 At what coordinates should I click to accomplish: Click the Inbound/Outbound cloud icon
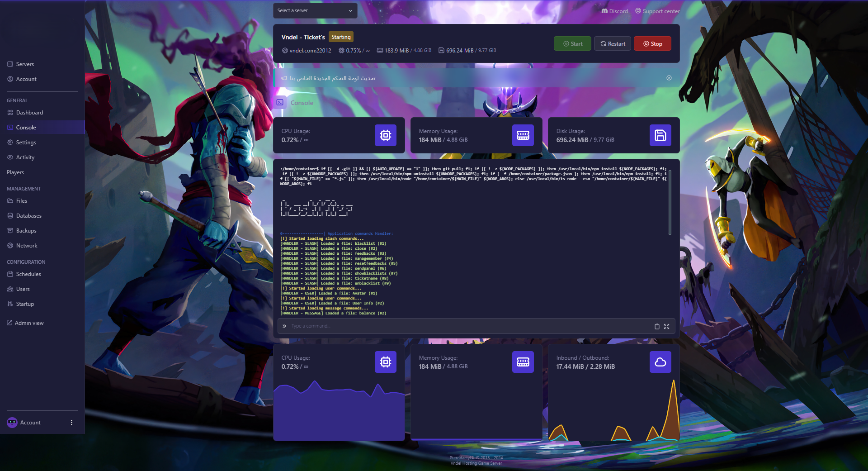point(660,362)
